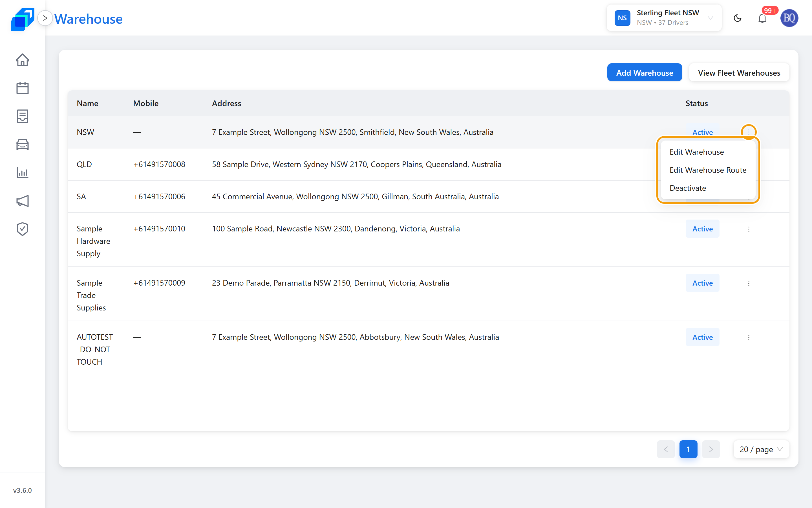Viewport: 812px width, 508px height.
Task: Open the bar chart reports icon
Action: point(23,173)
